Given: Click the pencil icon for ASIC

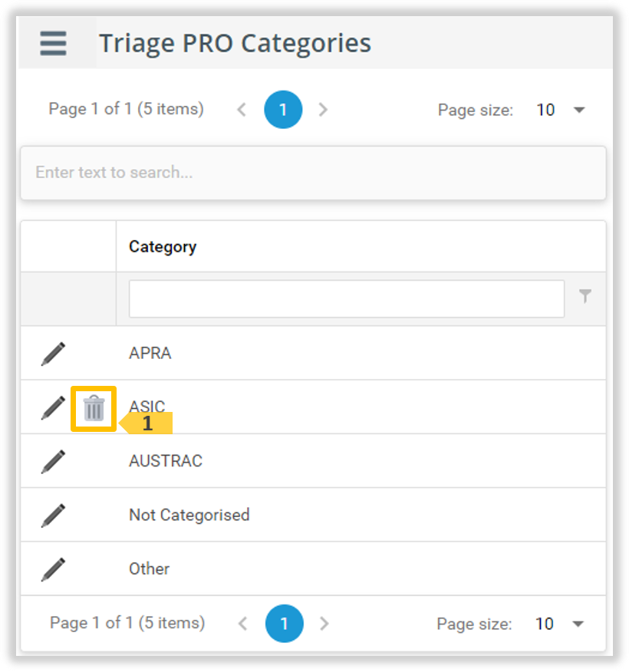Looking at the screenshot, I should click(x=53, y=407).
